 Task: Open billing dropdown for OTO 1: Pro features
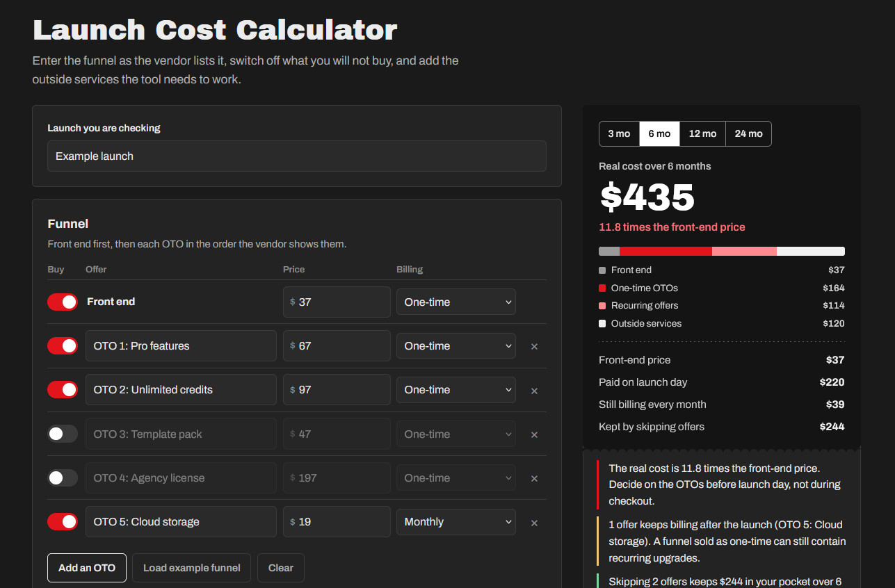point(456,346)
